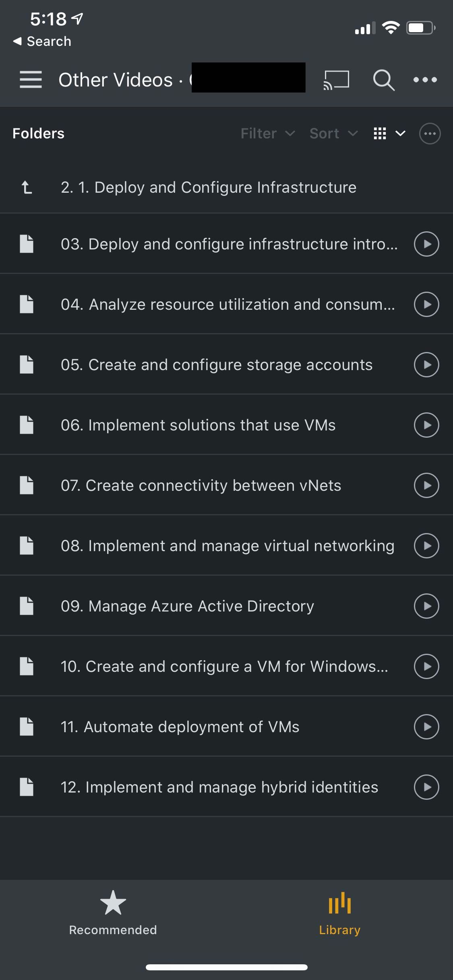Expand the Filter dropdown
Image resolution: width=453 pixels, height=980 pixels.
tap(268, 133)
